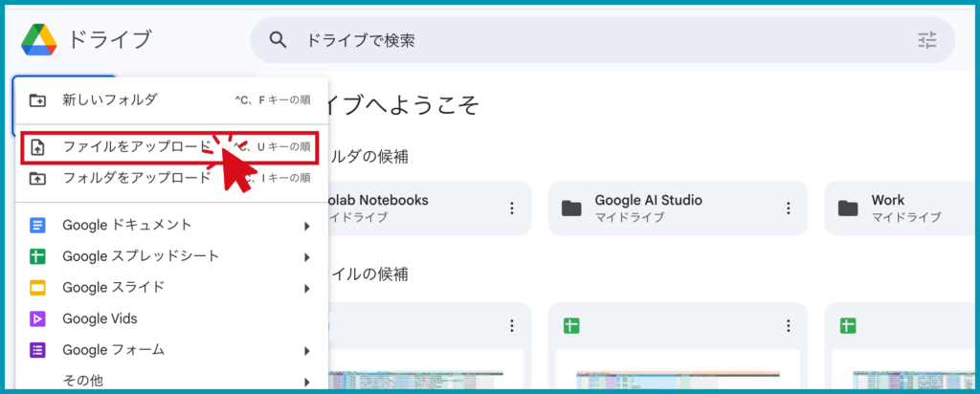Expand その他 submenu arrow
Image resolution: width=980 pixels, height=394 pixels.
307,381
